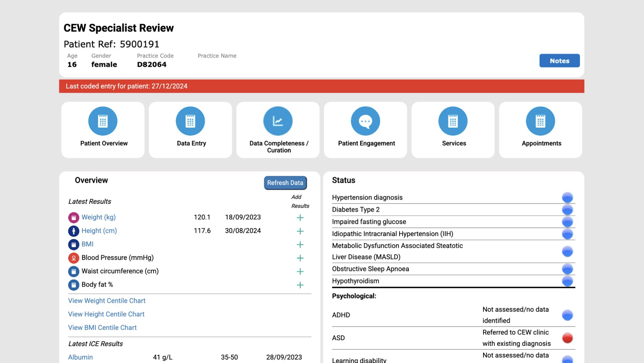Click the Weight (kg) scale icon
The width and height of the screenshot is (644, 363).
pos(74,218)
